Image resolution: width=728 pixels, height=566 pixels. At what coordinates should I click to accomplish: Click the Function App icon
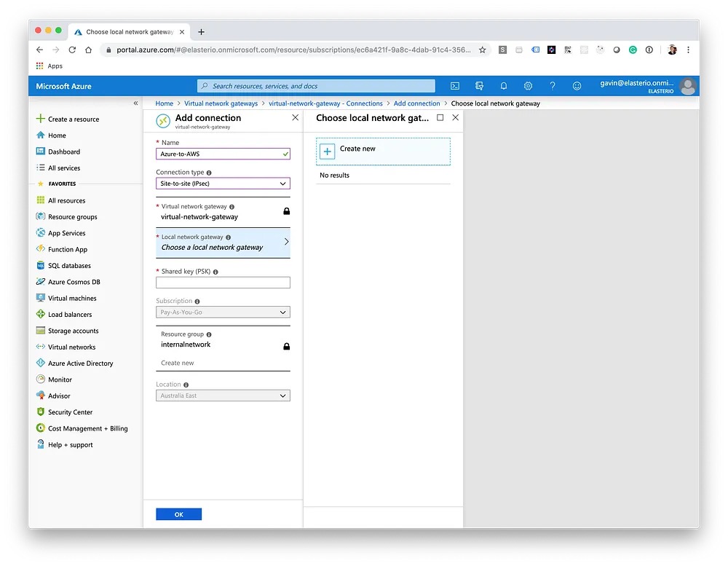(40, 248)
